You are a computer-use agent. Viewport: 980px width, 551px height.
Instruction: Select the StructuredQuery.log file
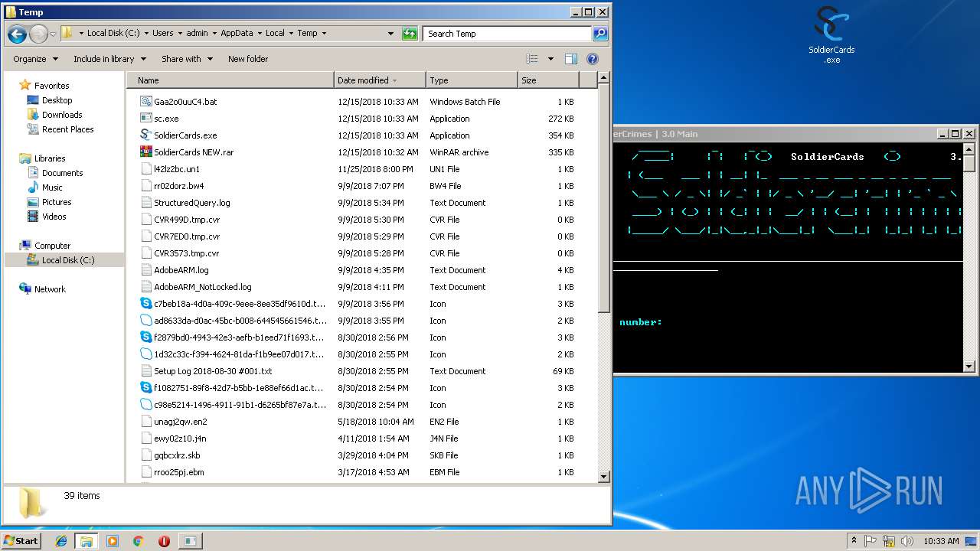191,203
